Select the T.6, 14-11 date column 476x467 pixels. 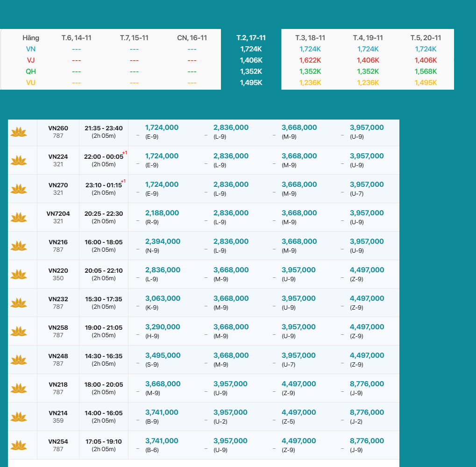(77, 38)
